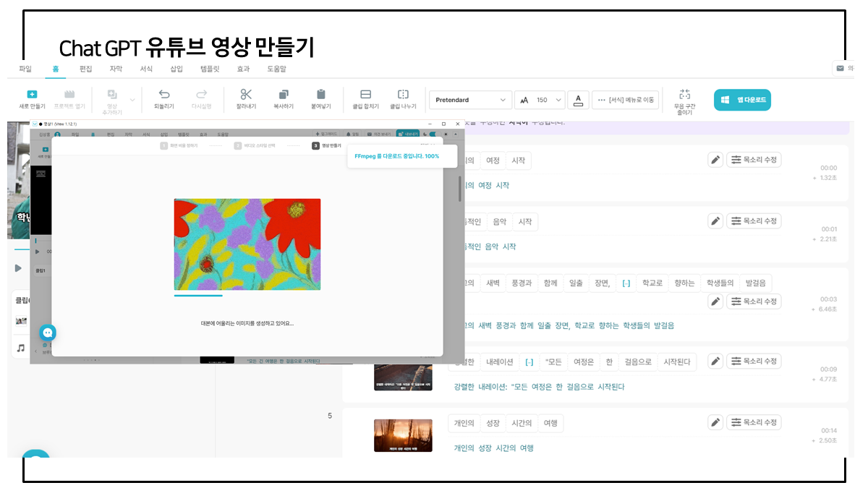
Task: Click the large play icon in left panel
Action: pos(18,268)
